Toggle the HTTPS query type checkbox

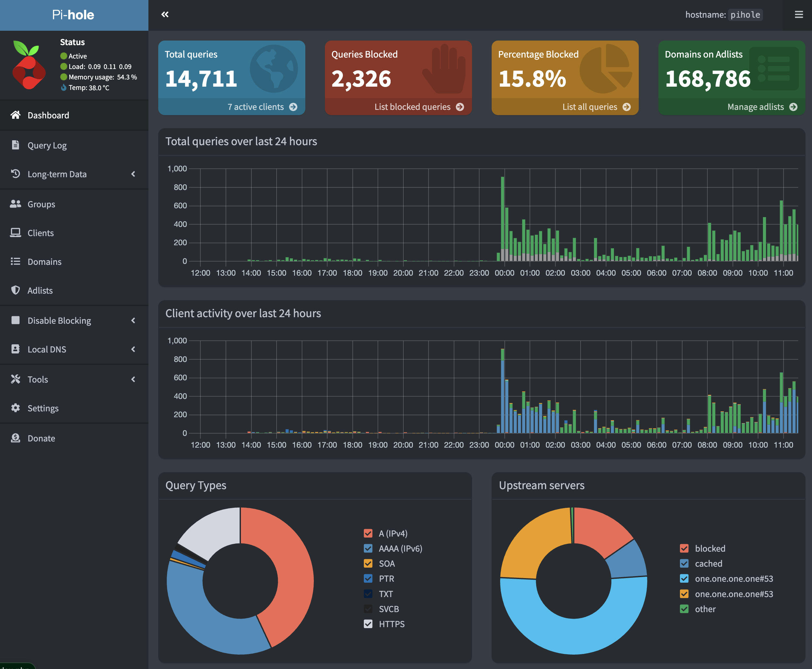click(368, 624)
